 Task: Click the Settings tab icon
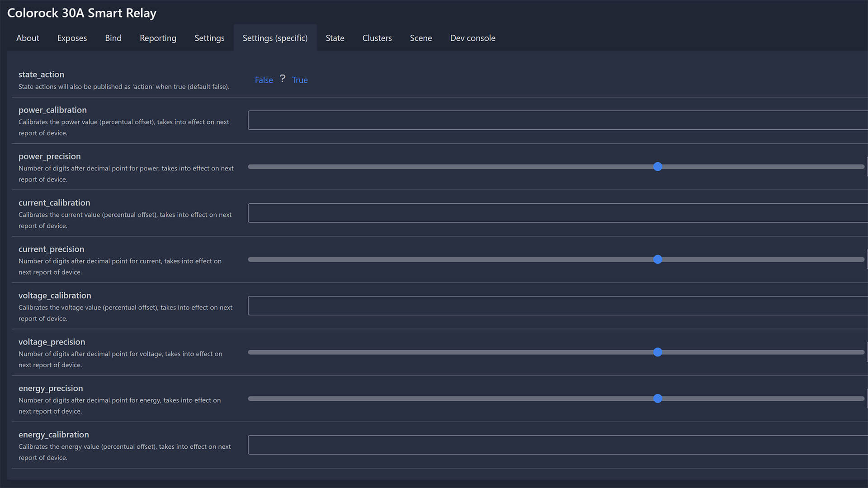click(x=209, y=38)
